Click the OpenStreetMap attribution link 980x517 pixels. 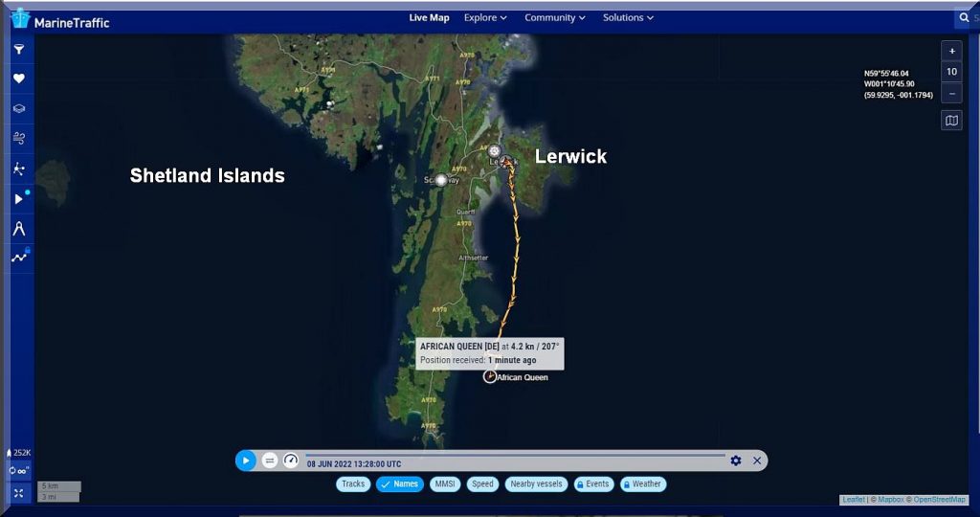939,500
